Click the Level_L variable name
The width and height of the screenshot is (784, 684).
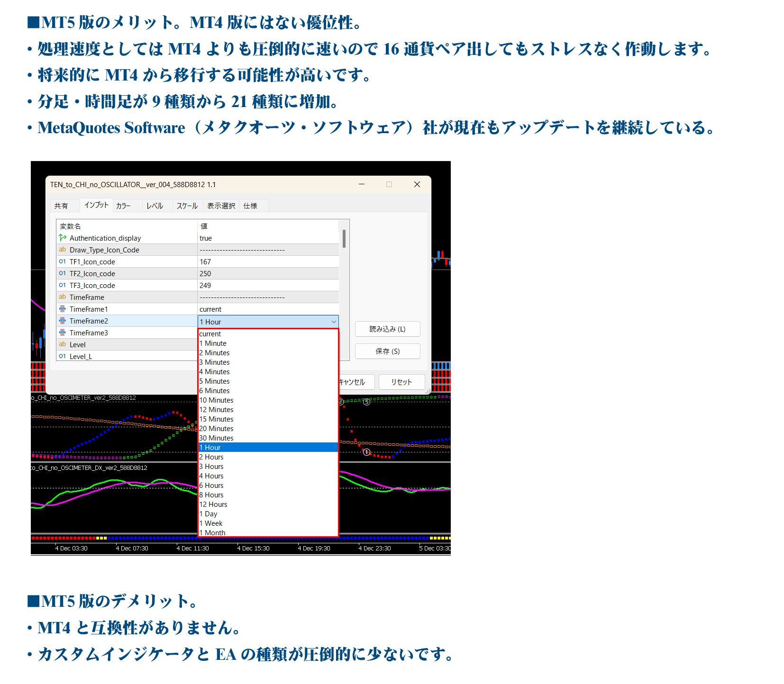pos(81,357)
